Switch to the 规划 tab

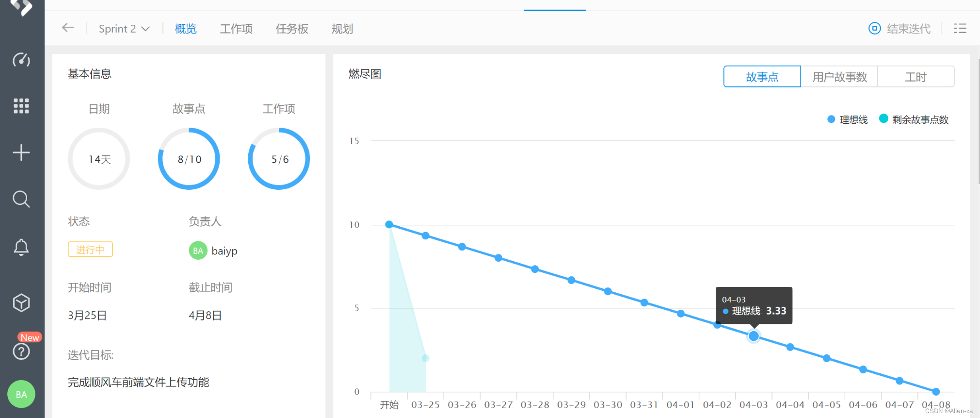342,29
